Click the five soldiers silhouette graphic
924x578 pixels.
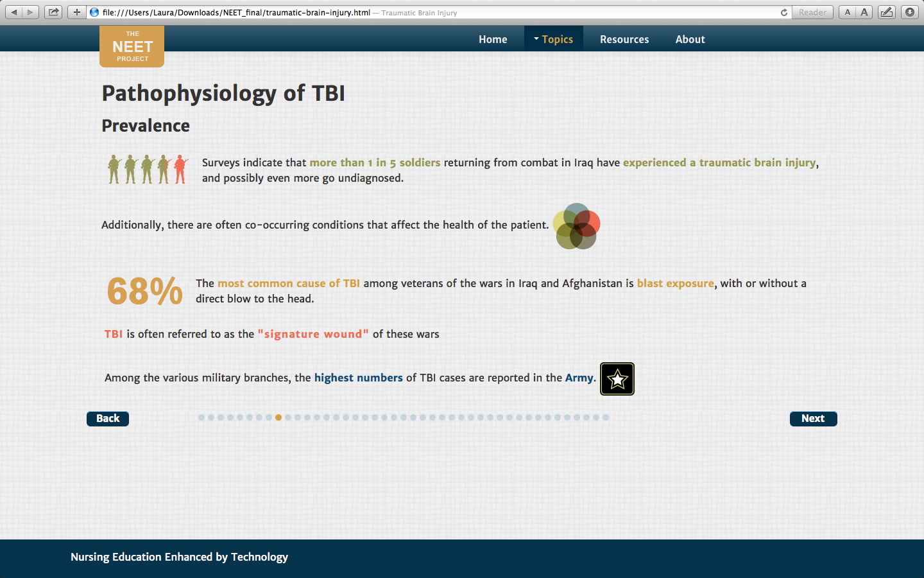point(148,170)
